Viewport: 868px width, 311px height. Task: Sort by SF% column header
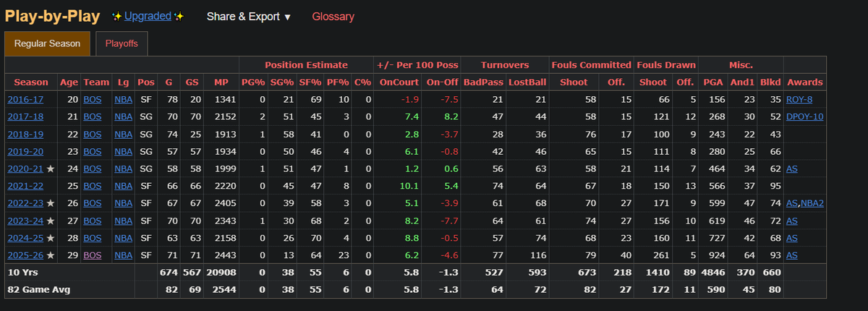[x=310, y=82]
